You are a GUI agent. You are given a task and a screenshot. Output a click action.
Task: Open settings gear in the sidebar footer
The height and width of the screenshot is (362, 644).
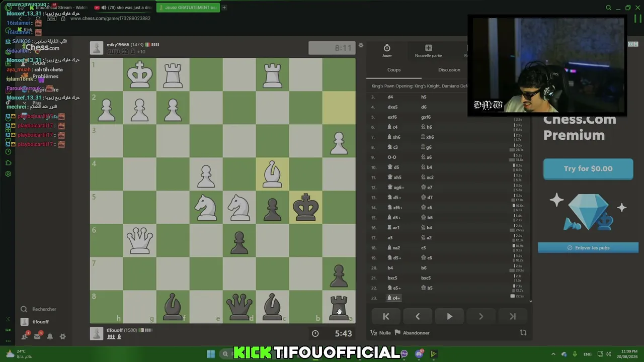coord(62,336)
